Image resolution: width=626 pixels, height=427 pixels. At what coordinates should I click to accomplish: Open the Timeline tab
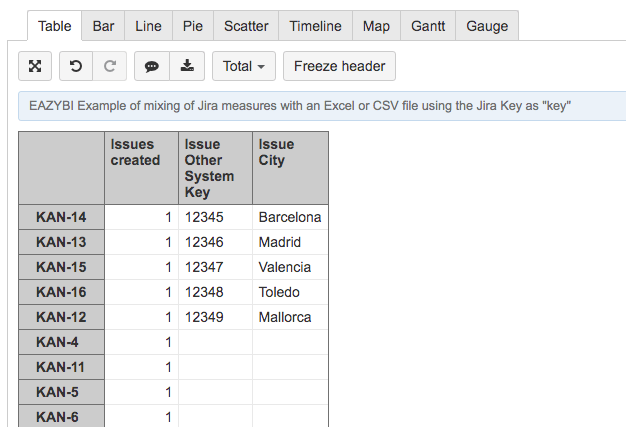pos(315,26)
